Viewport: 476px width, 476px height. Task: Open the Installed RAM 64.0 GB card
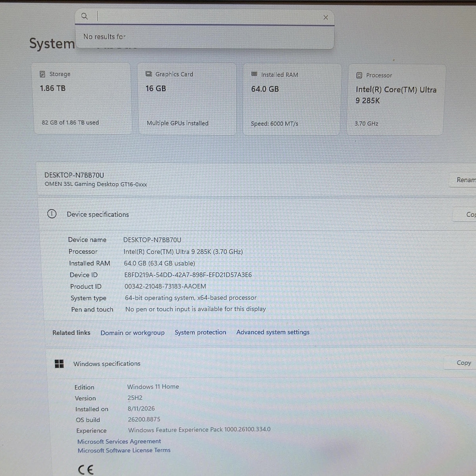[292, 100]
